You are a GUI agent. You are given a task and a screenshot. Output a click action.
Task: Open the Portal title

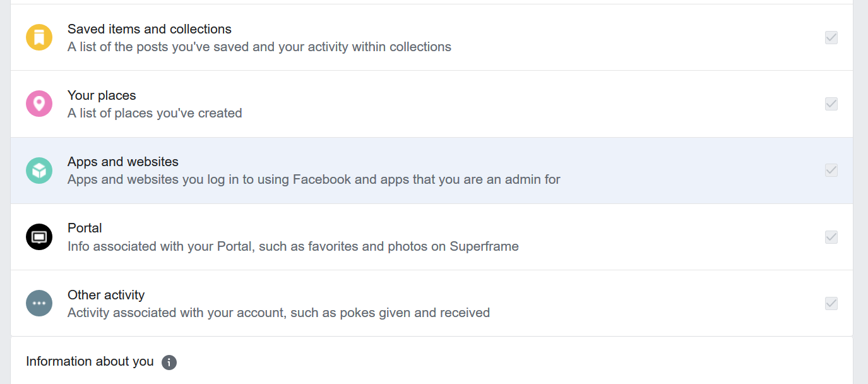(x=85, y=228)
